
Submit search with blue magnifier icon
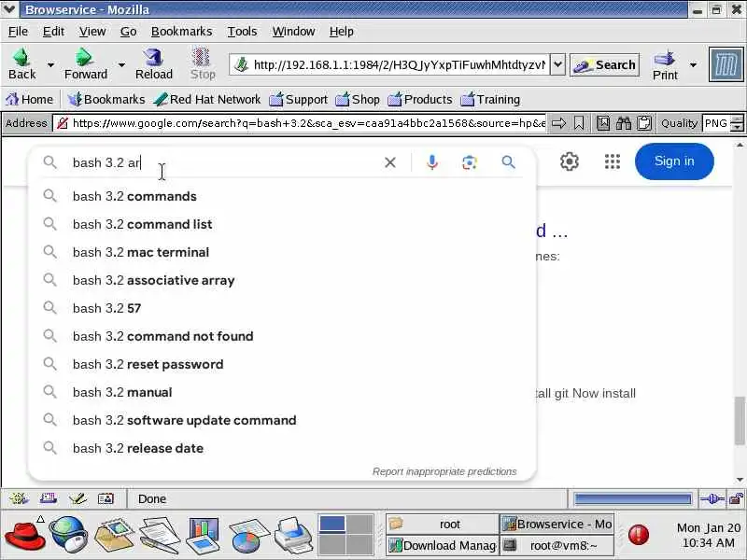(508, 162)
